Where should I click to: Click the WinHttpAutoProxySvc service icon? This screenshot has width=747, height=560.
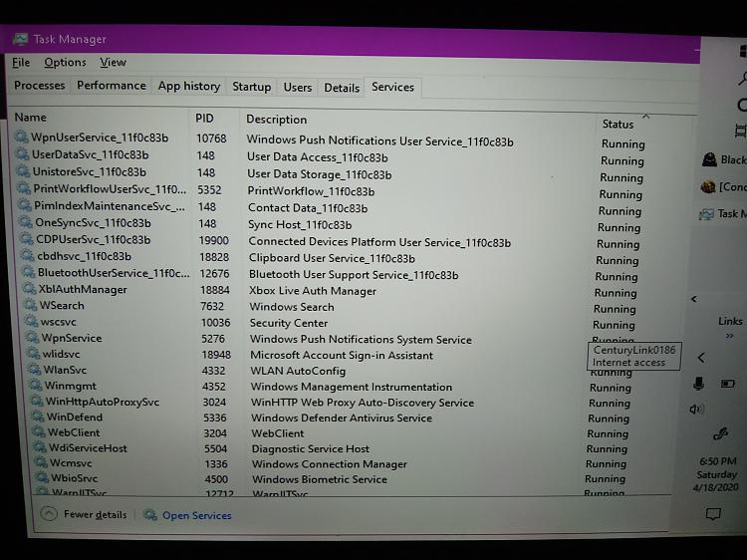tap(38, 402)
